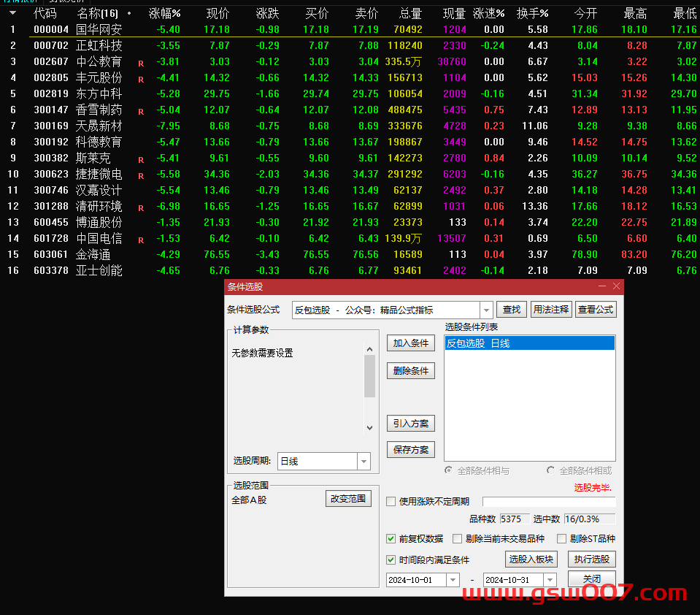Click the R marker beside 清研环境
The image size is (700, 615).
pyautogui.click(x=141, y=208)
